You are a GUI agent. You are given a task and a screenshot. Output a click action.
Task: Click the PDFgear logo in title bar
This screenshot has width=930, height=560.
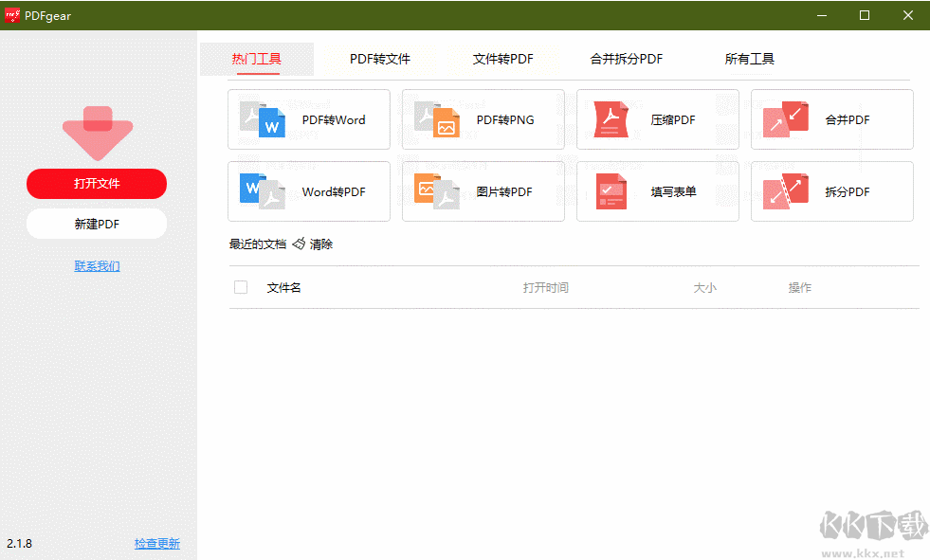coord(12,15)
